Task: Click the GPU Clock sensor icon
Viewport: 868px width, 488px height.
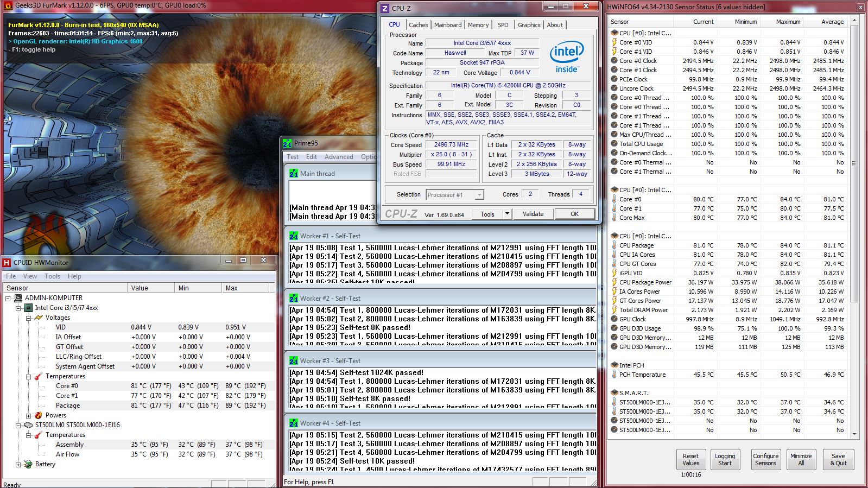Action: pos(614,319)
